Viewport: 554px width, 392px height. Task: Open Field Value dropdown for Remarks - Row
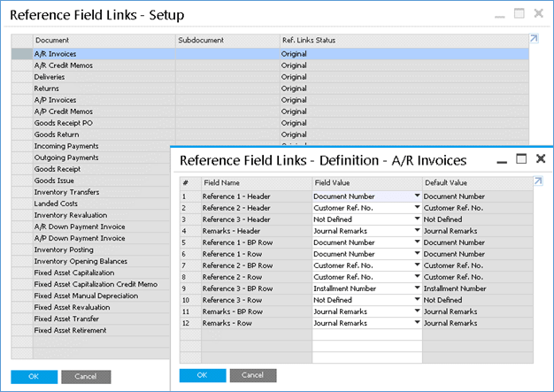417,323
